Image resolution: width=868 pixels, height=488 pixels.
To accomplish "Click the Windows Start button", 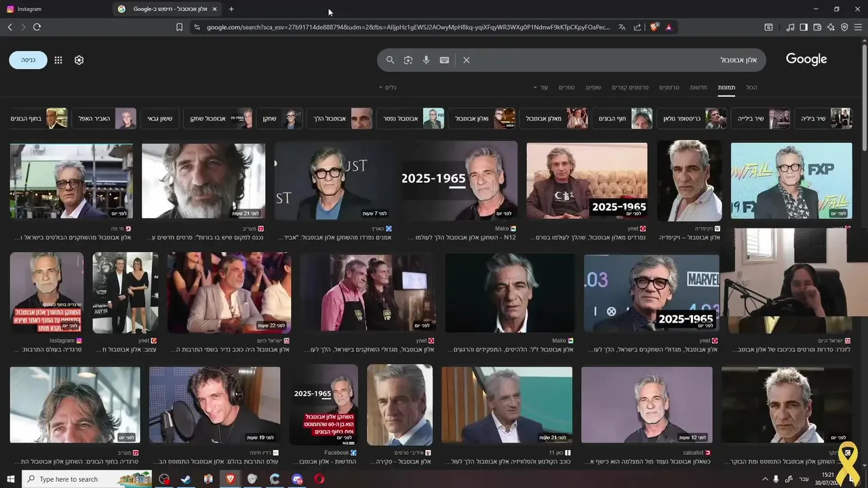I will click(11, 479).
